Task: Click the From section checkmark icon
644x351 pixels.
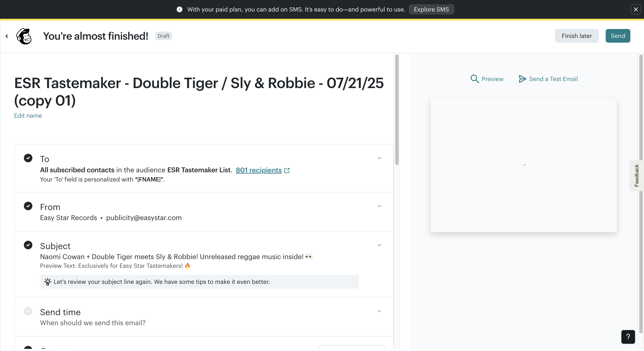Action: click(x=28, y=206)
